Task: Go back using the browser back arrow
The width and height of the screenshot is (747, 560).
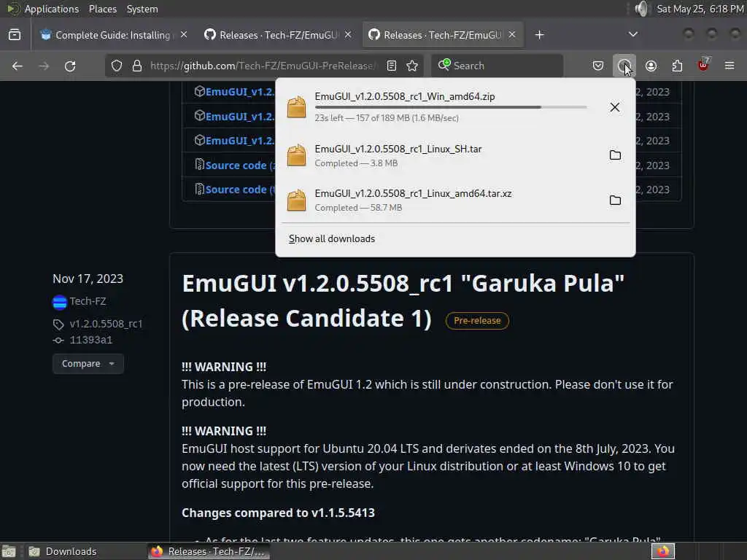Action: (x=18, y=66)
